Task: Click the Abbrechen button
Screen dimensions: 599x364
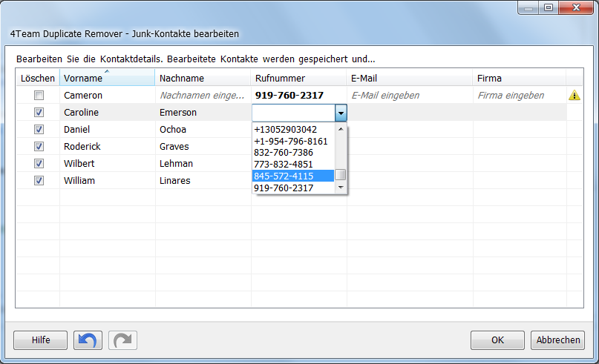Action: [x=557, y=340]
